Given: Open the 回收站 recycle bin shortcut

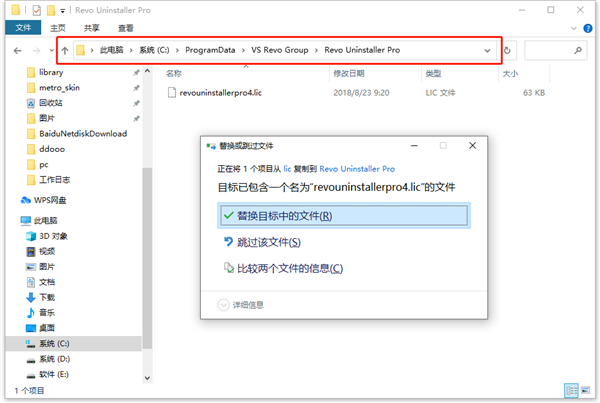Looking at the screenshot, I should [x=52, y=102].
